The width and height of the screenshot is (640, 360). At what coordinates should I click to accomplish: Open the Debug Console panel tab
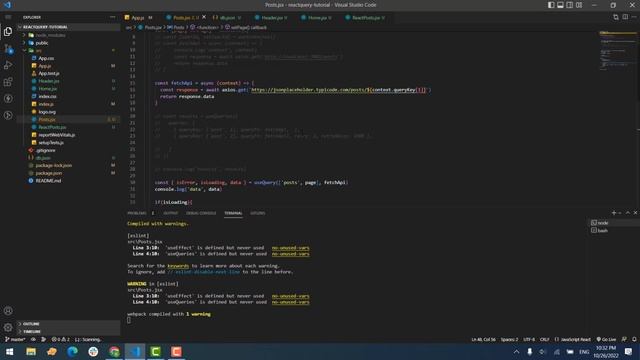[201, 213]
